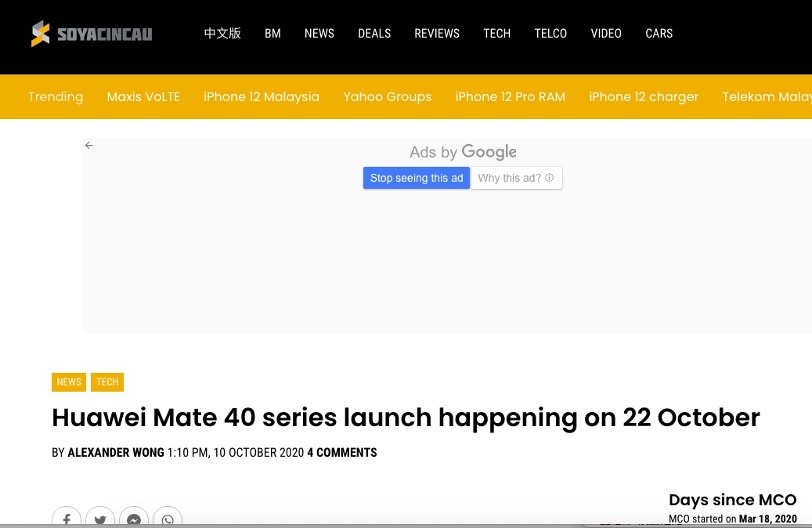
Task: Open the VIDEO menu
Action: [x=606, y=34]
